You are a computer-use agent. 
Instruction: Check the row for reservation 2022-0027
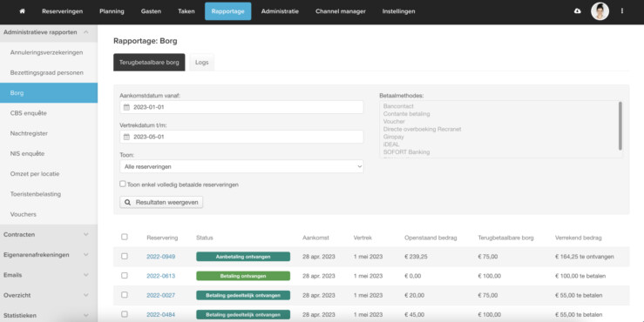[x=125, y=294]
